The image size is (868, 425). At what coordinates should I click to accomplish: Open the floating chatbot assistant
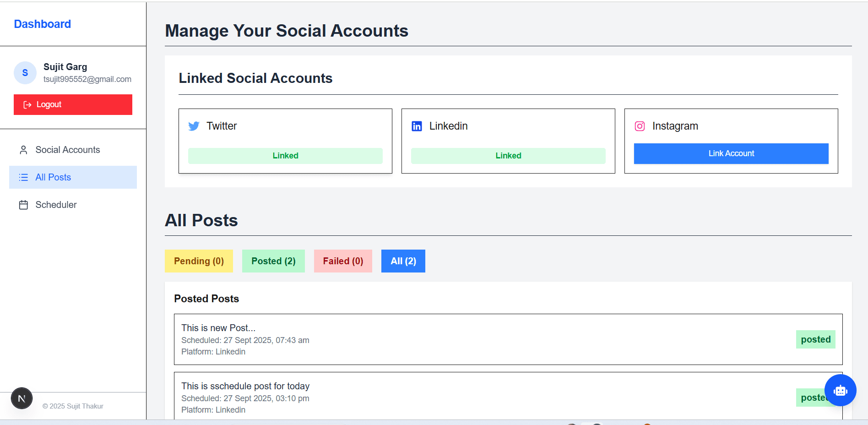click(x=840, y=390)
